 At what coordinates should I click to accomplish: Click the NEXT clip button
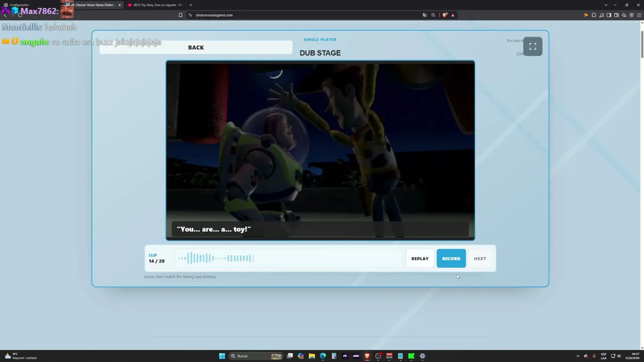pyautogui.click(x=480, y=258)
